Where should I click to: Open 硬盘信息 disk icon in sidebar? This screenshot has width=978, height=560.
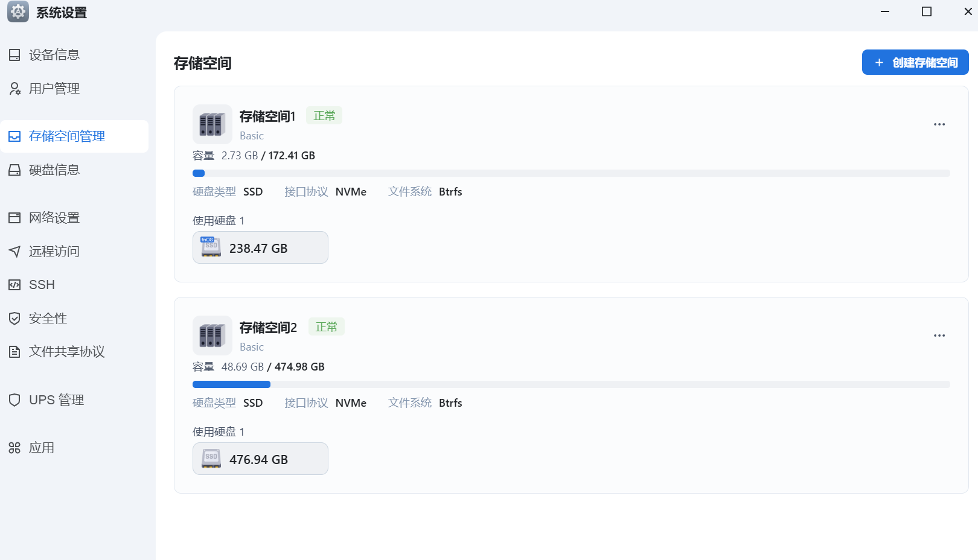(x=14, y=170)
